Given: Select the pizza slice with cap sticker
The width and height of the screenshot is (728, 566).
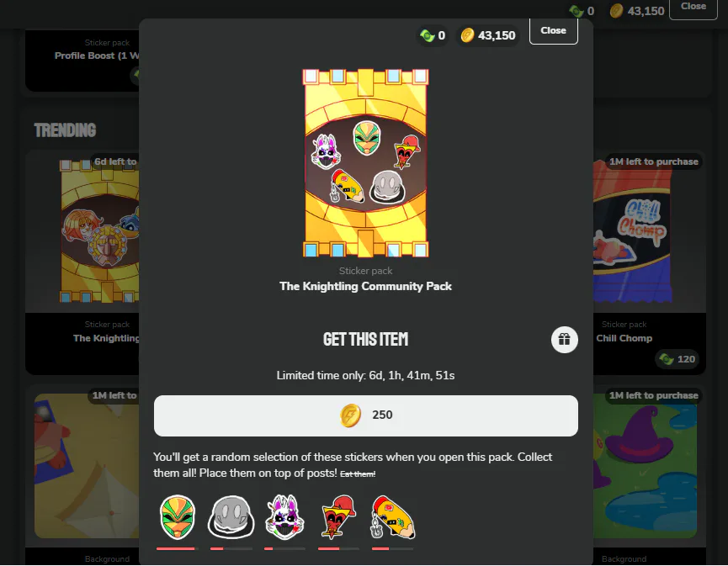Looking at the screenshot, I should pos(338,517).
